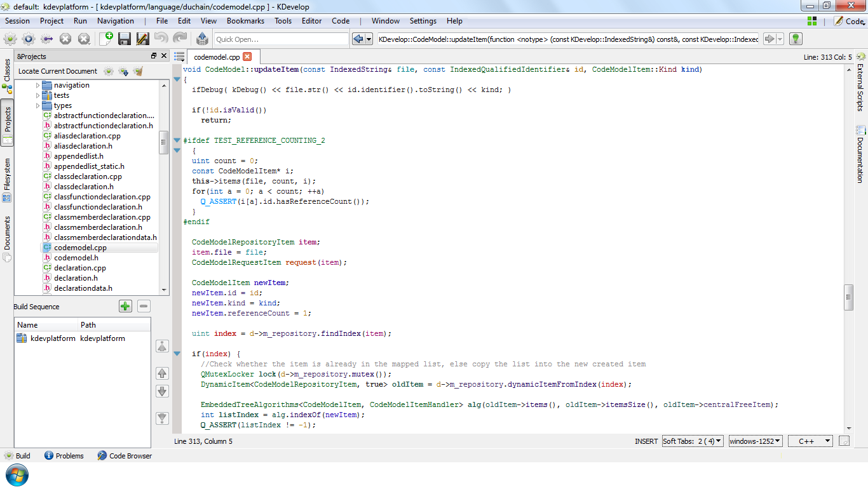The image size is (868, 487).
Task: Toggle INSERT mode in status bar
Action: point(646,441)
